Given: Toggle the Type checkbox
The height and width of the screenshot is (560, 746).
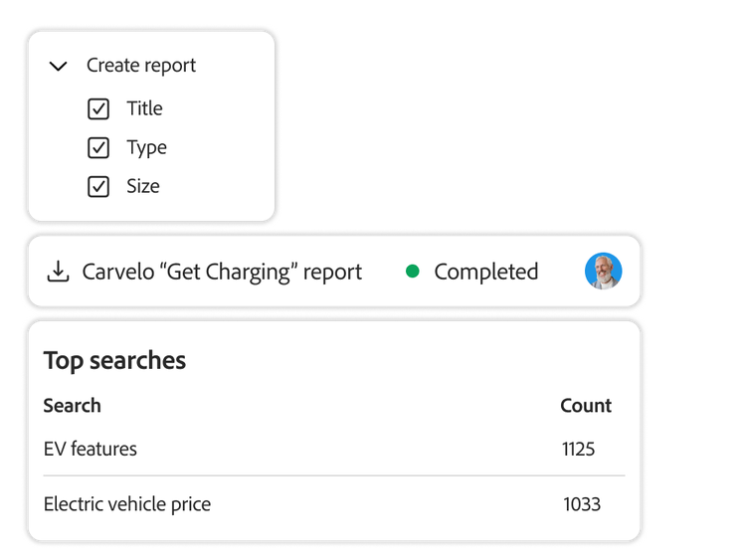Looking at the screenshot, I should [98, 147].
